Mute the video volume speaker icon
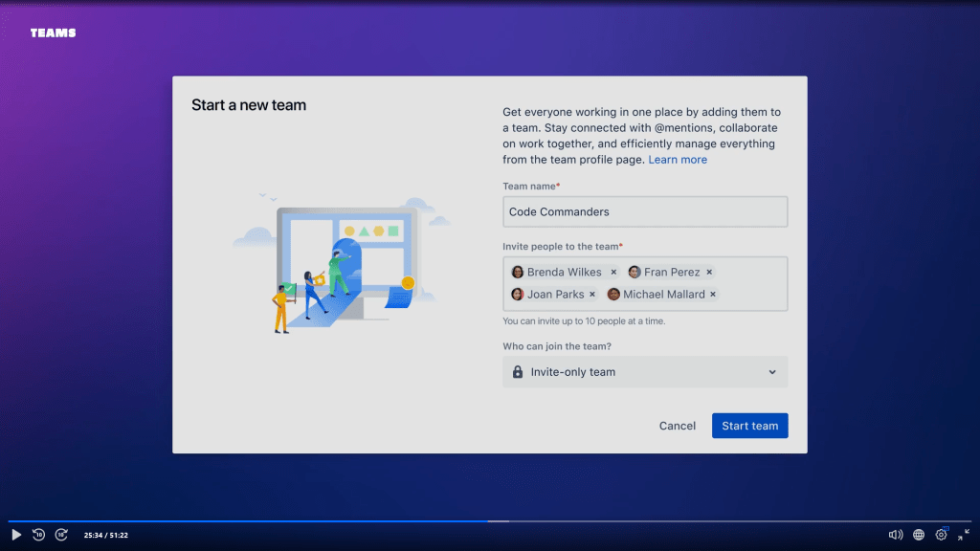The width and height of the screenshot is (980, 551). [x=896, y=535]
